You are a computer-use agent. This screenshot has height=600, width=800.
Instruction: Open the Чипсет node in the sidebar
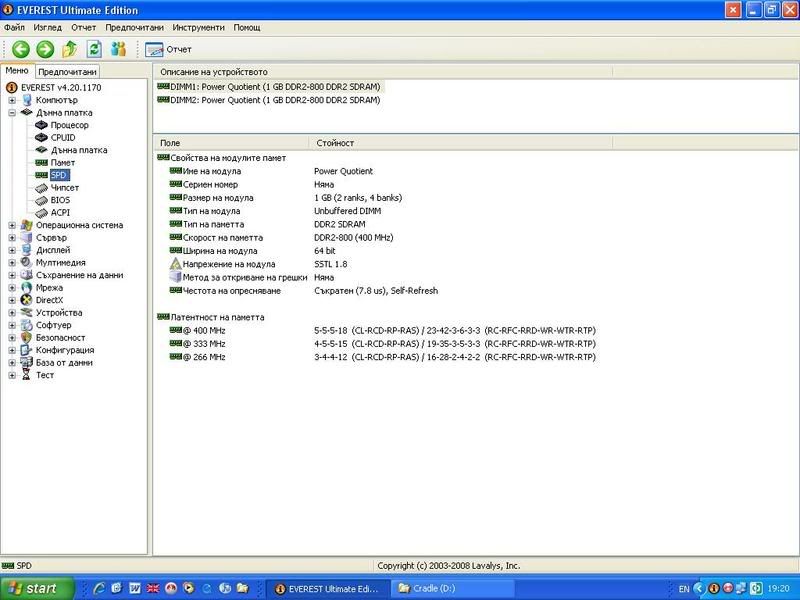[x=64, y=187]
